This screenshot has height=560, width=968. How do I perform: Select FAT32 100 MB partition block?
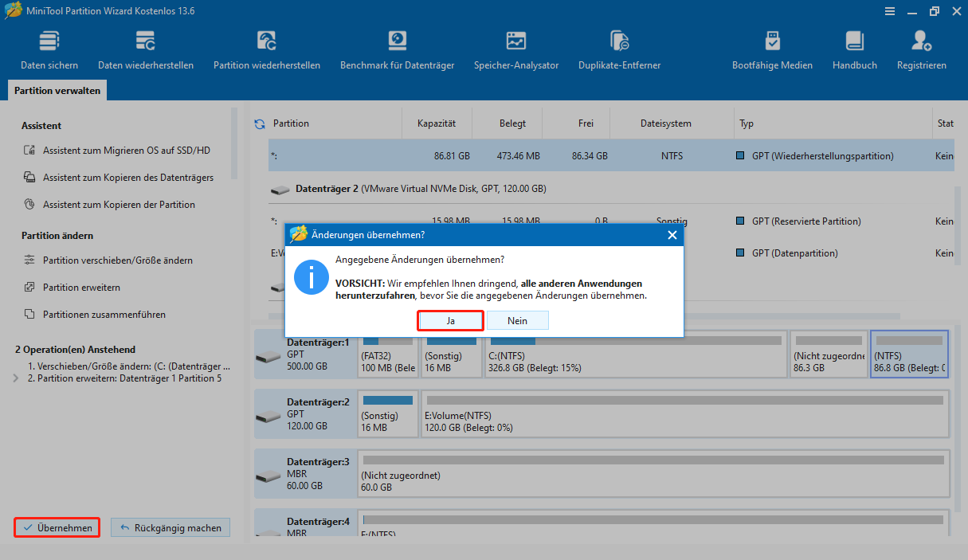tap(388, 354)
